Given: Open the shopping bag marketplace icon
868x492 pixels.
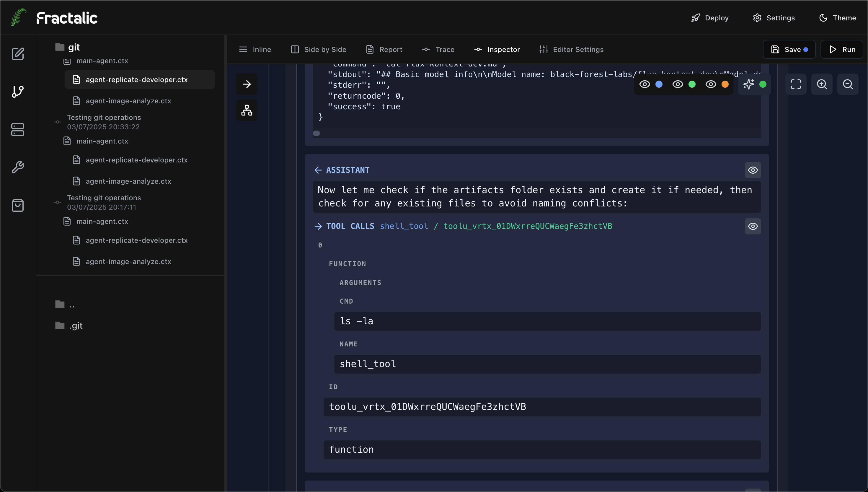Looking at the screenshot, I should (17, 205).
